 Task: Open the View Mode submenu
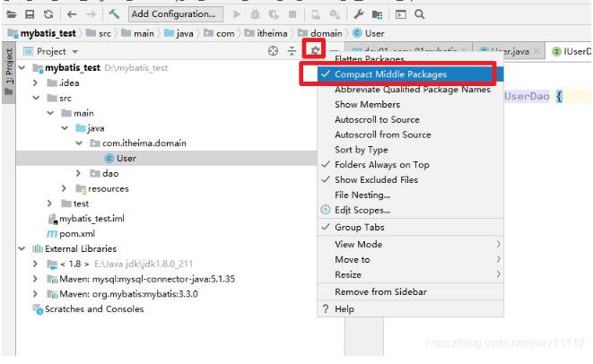[x=410, y=244]
